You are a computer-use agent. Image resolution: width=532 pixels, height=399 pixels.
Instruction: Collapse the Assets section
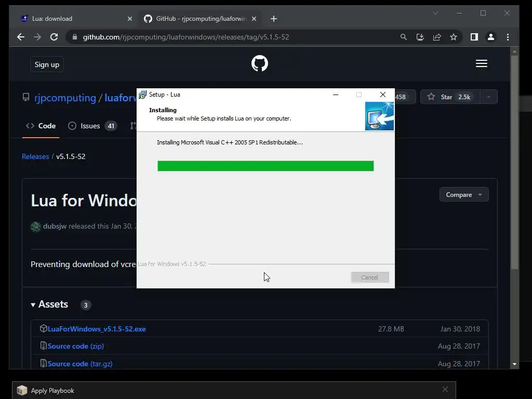pyautogui.click(x=49, y=304)
